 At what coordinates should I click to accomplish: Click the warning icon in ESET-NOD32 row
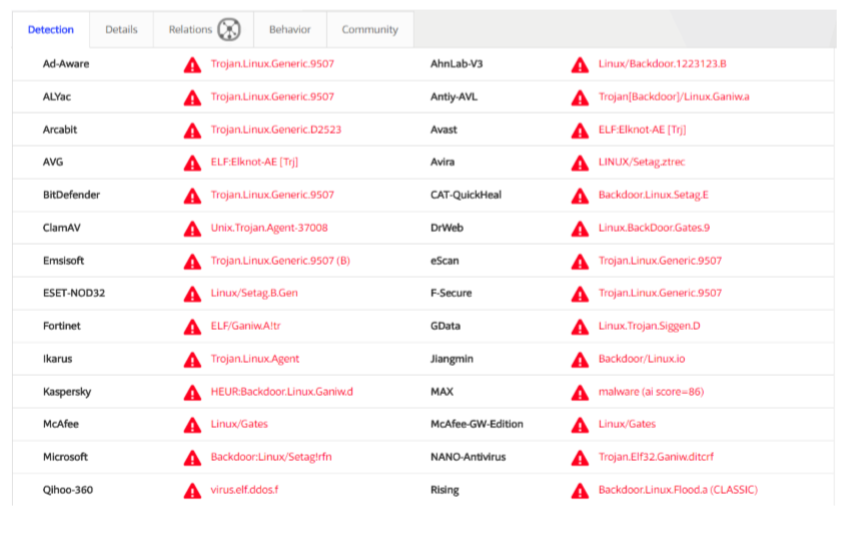coord(192,294)
